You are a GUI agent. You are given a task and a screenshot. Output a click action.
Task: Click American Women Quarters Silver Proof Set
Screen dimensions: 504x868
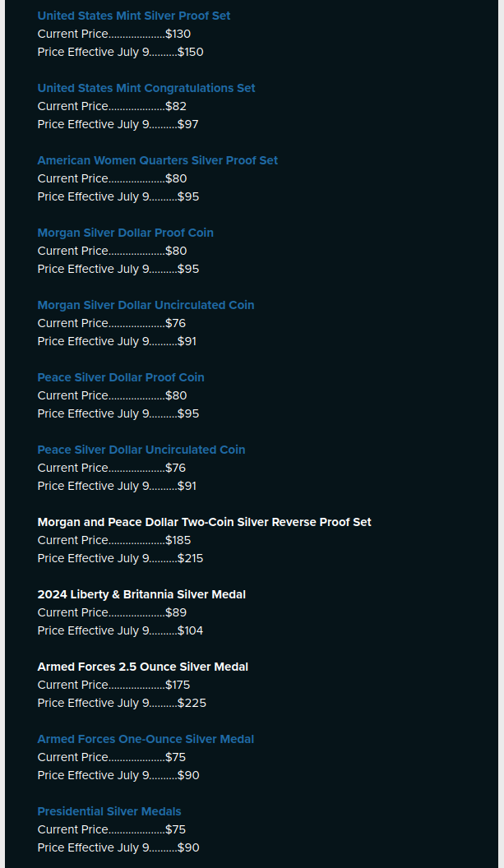(157, 160)
